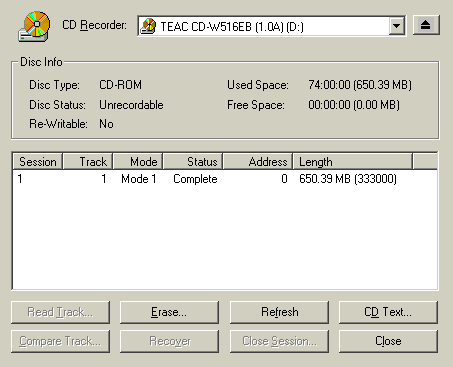Click the '650.39 MB (333000)' length cell

348,179
